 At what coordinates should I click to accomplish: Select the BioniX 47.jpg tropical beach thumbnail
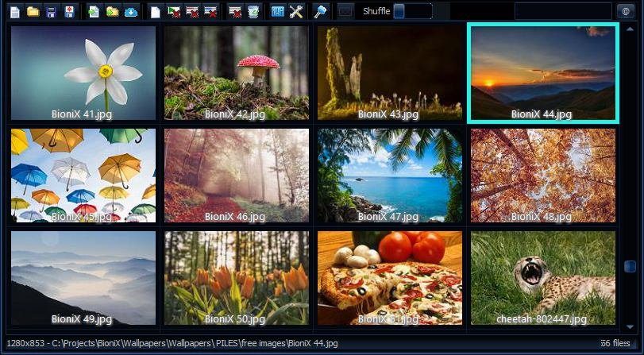pyautogui.click(x=390, y=175)
